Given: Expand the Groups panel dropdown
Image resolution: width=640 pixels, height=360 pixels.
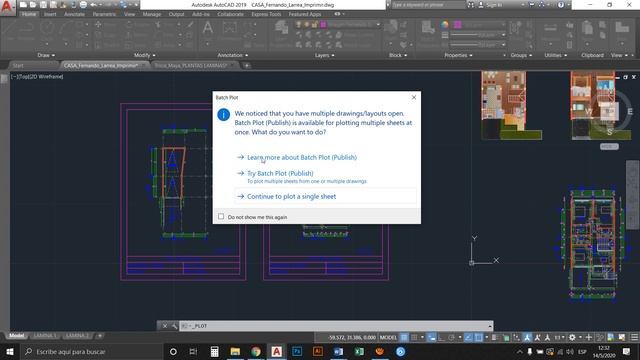Looking at the screenshot, I should pos(521,55).
